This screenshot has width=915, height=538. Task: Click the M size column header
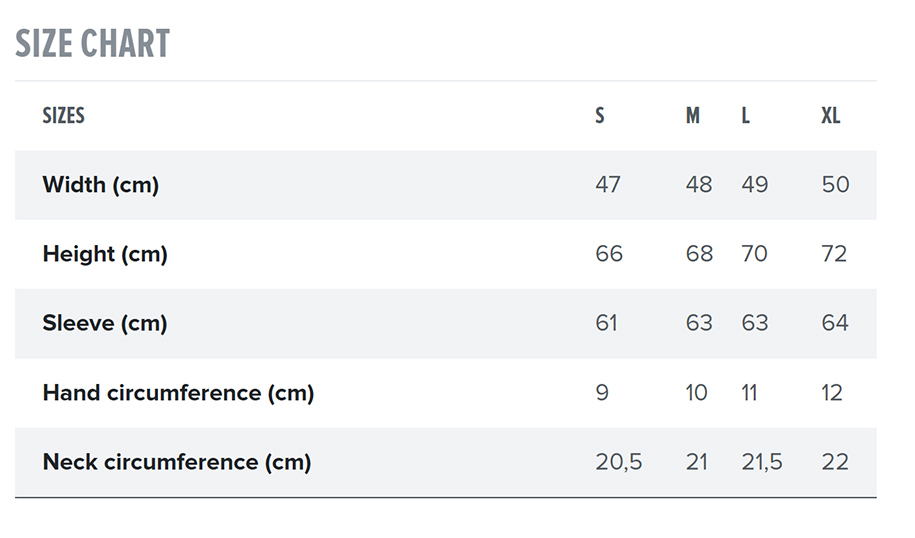pyautogui.click(x=693, y=116)
